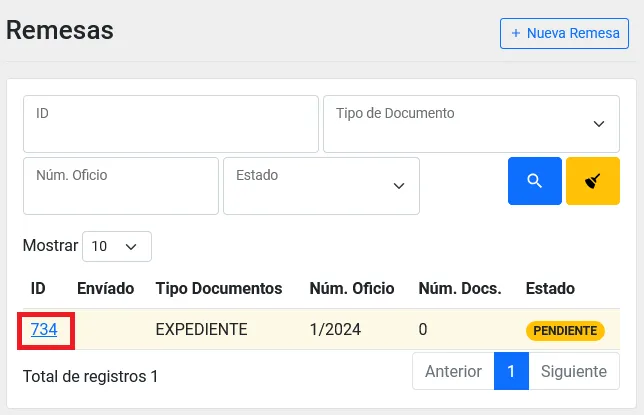644x415 pixels.
Task: Click the Núm. Docs. value 0 cell
Action: pyautogui.click(x=423, y=330)
